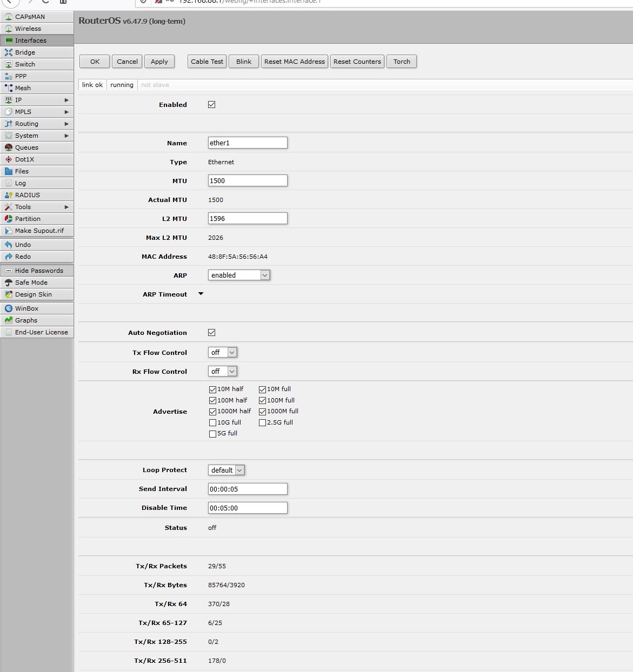The image size is (633, 672).
Task: Click the Queues icon
Action: pos(9,147)
